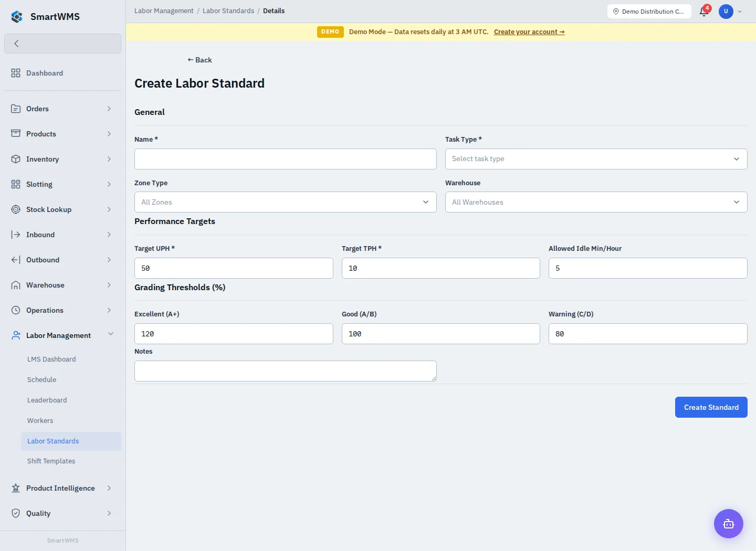This screenshot has width=756, height=551.
Task: Click the Labor Management people icon
Action: tap(16, 335)
